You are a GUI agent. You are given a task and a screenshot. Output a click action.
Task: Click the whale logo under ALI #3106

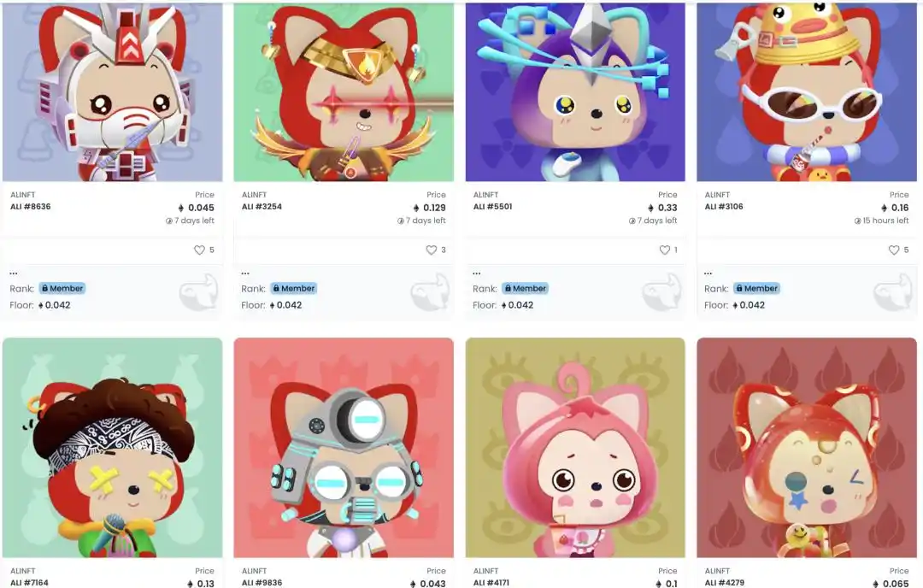(x=893, y=292)
